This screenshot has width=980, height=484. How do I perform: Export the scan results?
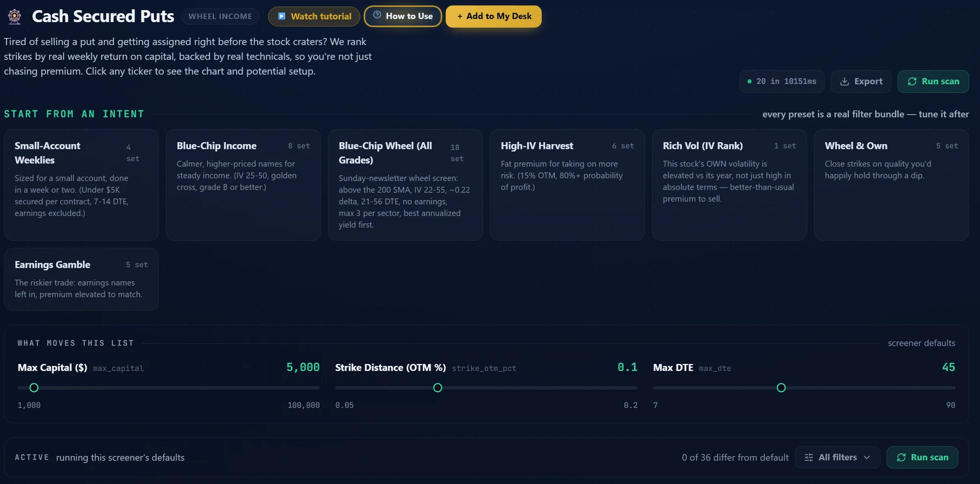861,81
